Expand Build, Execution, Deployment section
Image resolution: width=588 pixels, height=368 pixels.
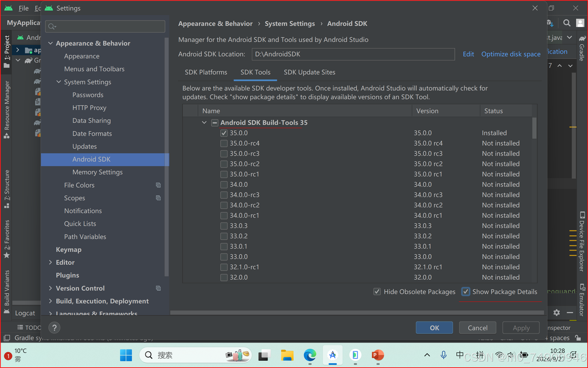click(51, 301)
